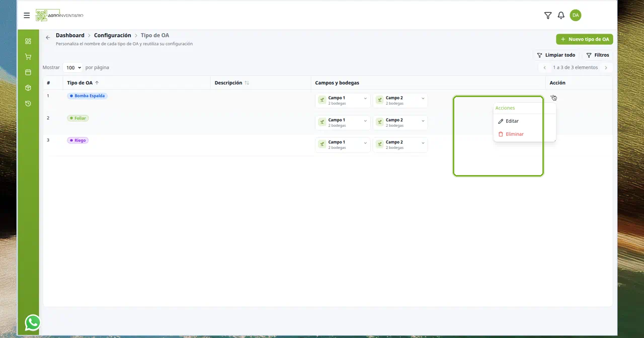The image size is (644, 338).
Task: Open the shopping cart section in sidebar
Action: [28, 57]
